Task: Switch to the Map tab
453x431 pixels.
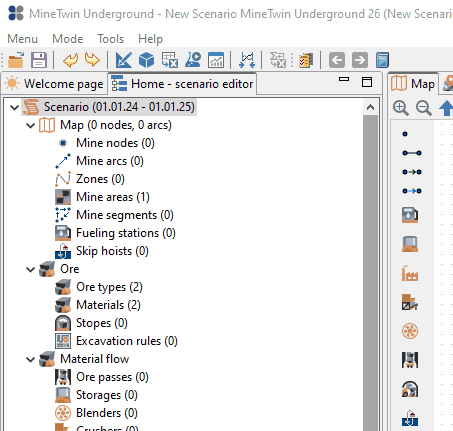Action: [x=413, y=84]
